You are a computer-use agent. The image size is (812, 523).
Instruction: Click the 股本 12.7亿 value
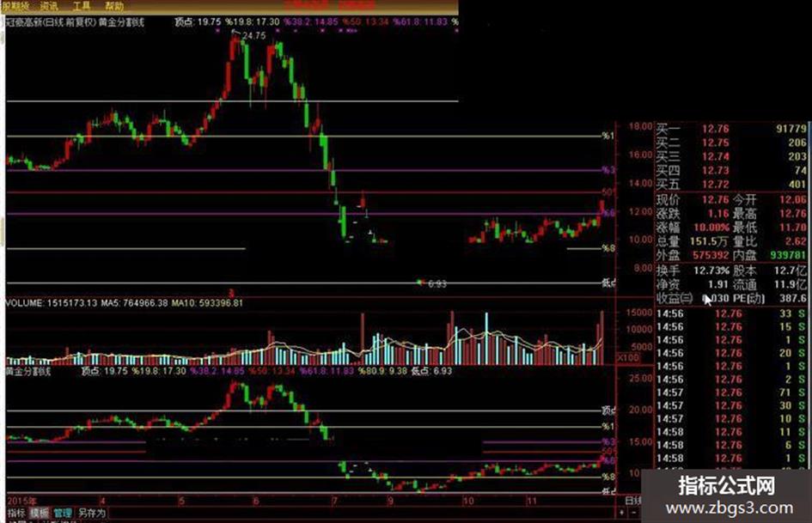[x=791, y=271]
